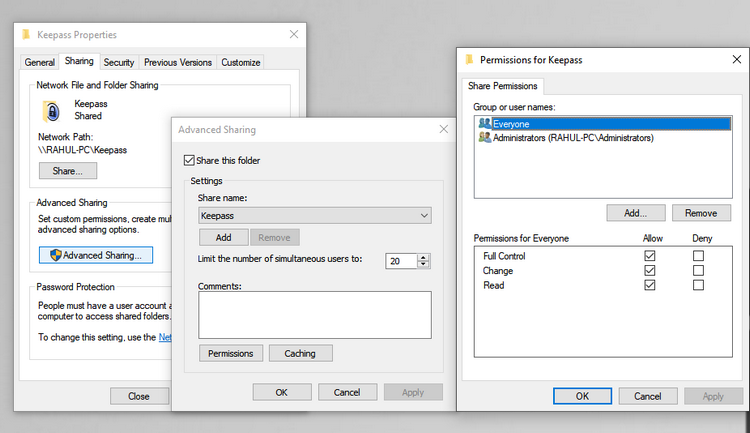Click the Remove button under Share name
Viewport: 750px width, 433px height.
(x=275, y=237)
